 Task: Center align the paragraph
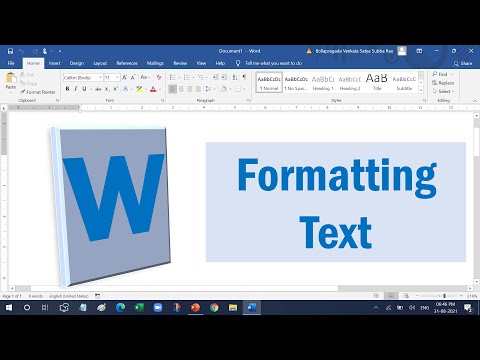(x=181, y=89)
